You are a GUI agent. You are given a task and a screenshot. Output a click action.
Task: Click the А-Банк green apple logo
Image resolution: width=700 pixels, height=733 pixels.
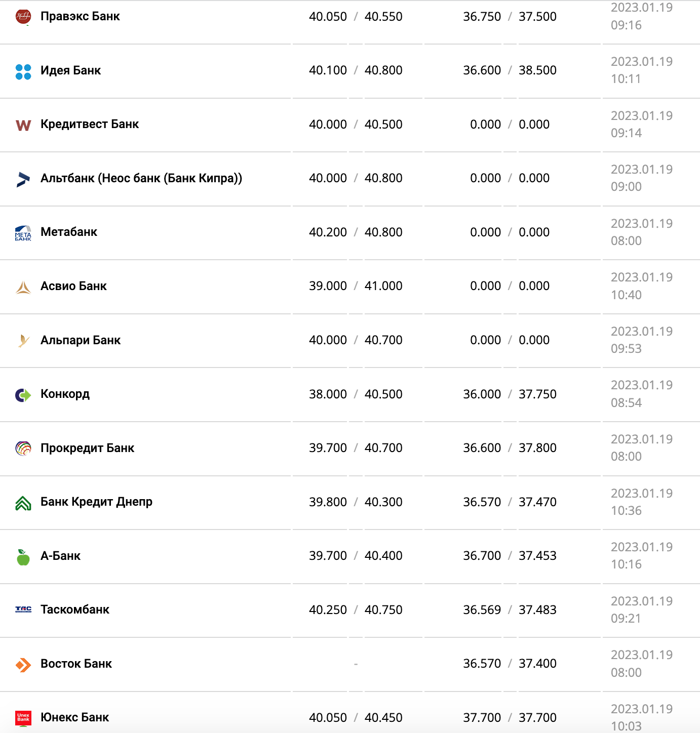(x=23, y=557)
